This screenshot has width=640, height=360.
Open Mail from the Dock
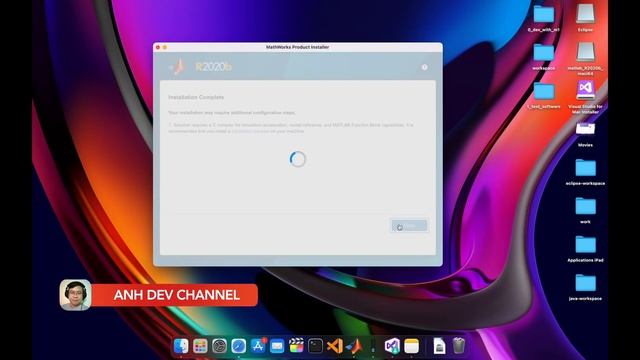click(x=277, y=346)
